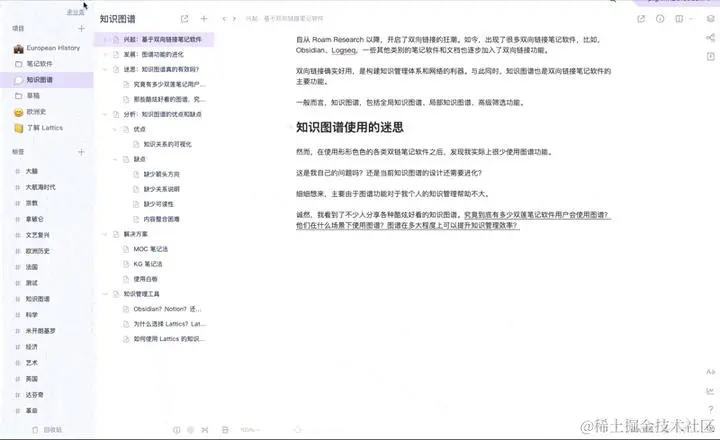Collapse the 知识管理工具 node
The height and width of the screenshot is (440, 720).
(105, 294)
